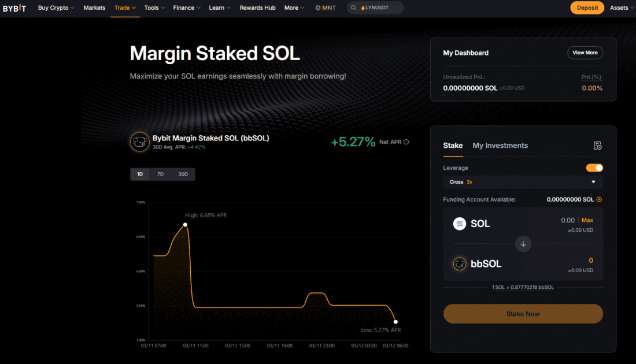Click the Deposit button
The width and height of the screenshot is (636, 364).
(587, 8)
